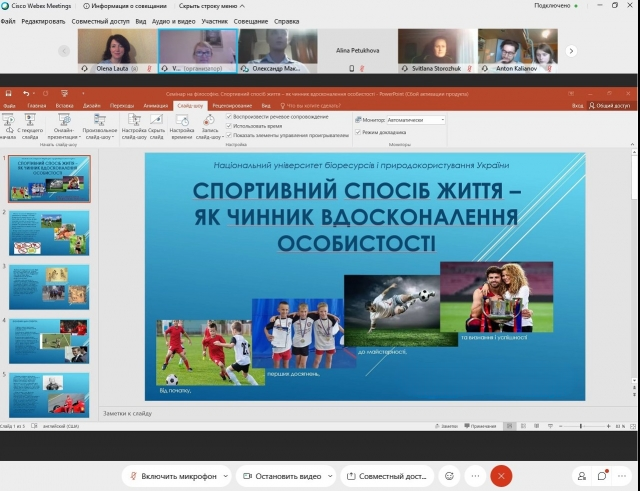The height and width of the screenshot is (491, 640).
Task: Expand the microphone options arrow
Action: click(x=224, y=476)
